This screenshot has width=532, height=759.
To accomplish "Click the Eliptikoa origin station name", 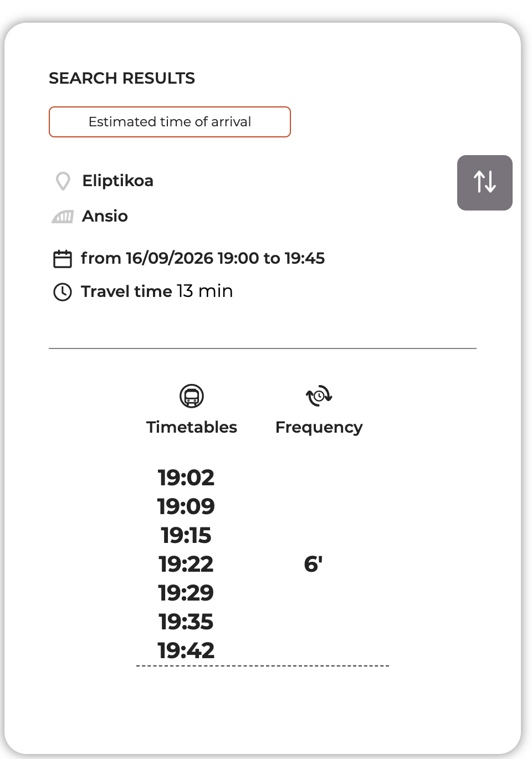I will pos(118,181).
